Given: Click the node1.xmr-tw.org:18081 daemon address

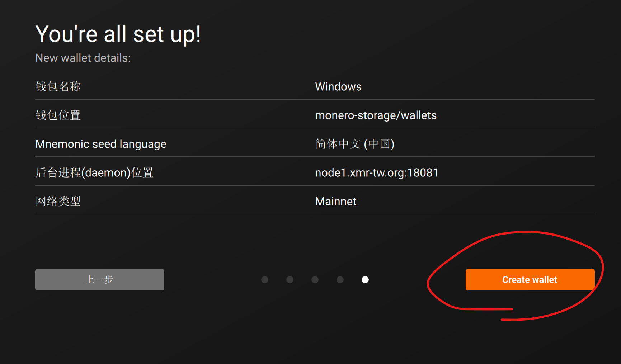Looking at the screenshot, I should point(376,172).
